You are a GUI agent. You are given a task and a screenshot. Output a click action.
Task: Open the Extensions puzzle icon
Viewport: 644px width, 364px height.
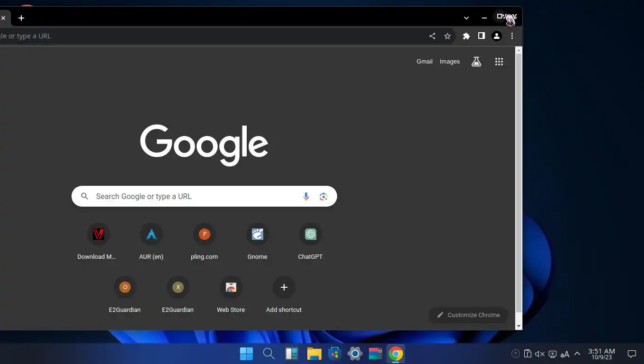(x=466, y=36)
